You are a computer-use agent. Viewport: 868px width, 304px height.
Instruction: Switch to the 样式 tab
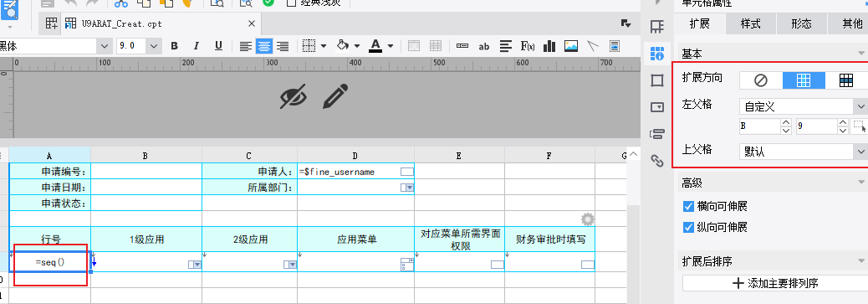pyautogui.click(x=751, y=23)
